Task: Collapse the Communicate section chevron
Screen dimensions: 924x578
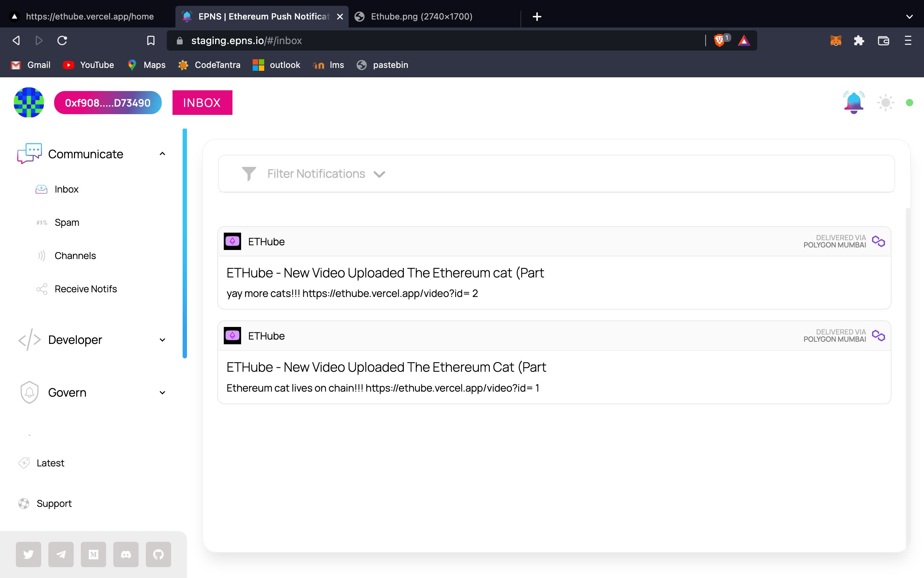Action: [162, 154]
